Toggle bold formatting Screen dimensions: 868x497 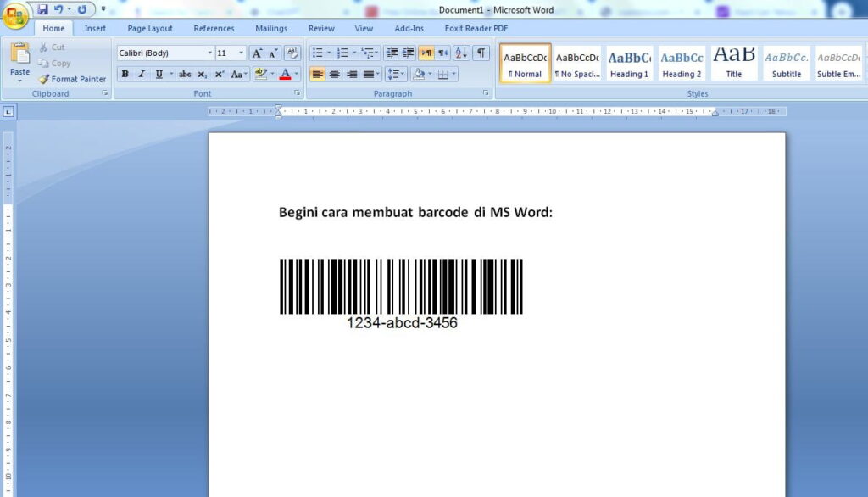(x=125, y=74)
